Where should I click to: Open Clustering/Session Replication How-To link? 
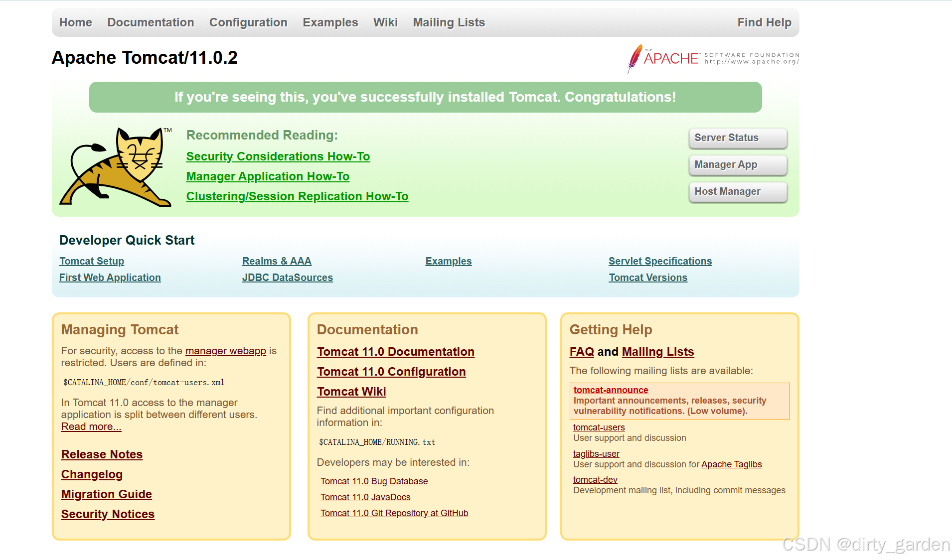point(297,196)
